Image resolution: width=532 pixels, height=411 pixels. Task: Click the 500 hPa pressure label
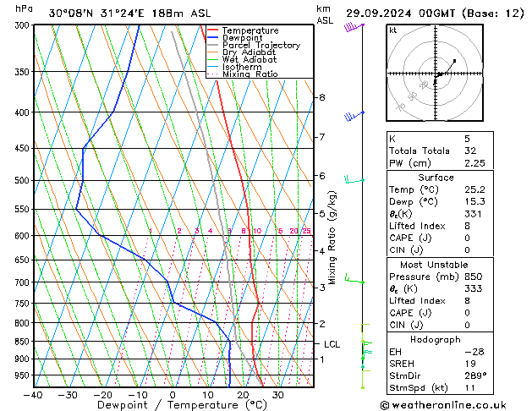tap(24, 180)
